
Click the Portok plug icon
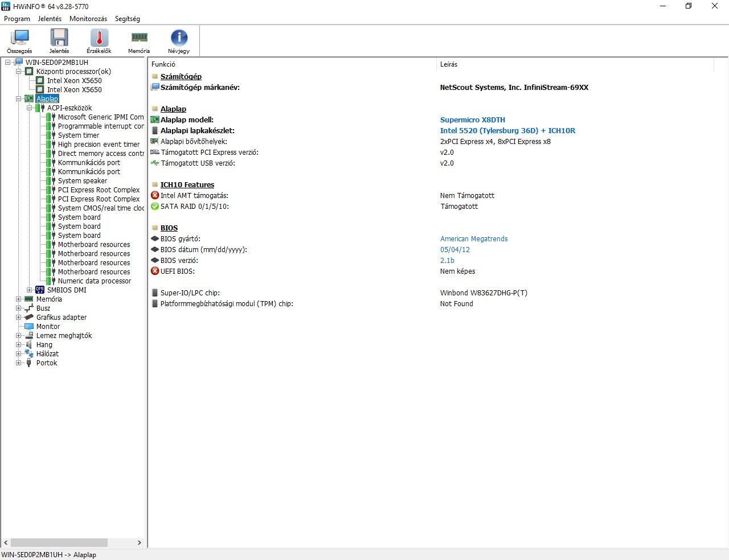click(x=29, y=363)
